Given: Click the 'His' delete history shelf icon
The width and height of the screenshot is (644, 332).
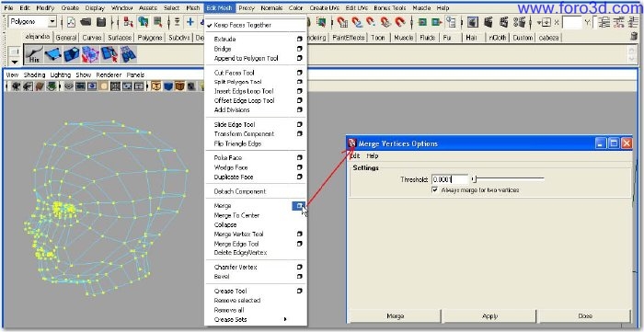Looking at the screenshot, I should [x=34, y=54].
